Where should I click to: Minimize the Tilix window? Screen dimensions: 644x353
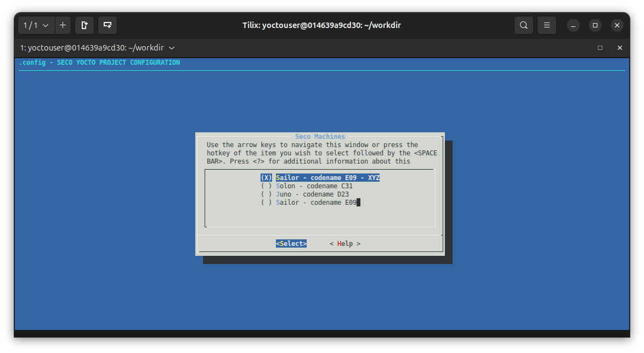(x=573, y=25)
